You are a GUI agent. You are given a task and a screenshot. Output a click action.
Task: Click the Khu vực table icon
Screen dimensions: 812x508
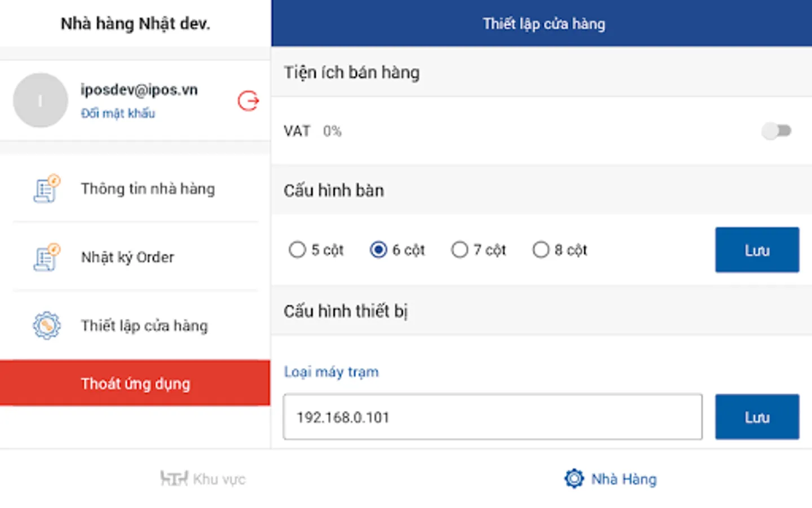click(174, 479)
